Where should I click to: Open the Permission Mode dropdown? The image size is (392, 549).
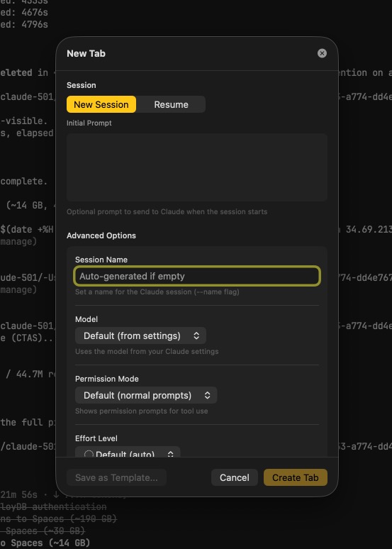[146, 395]
